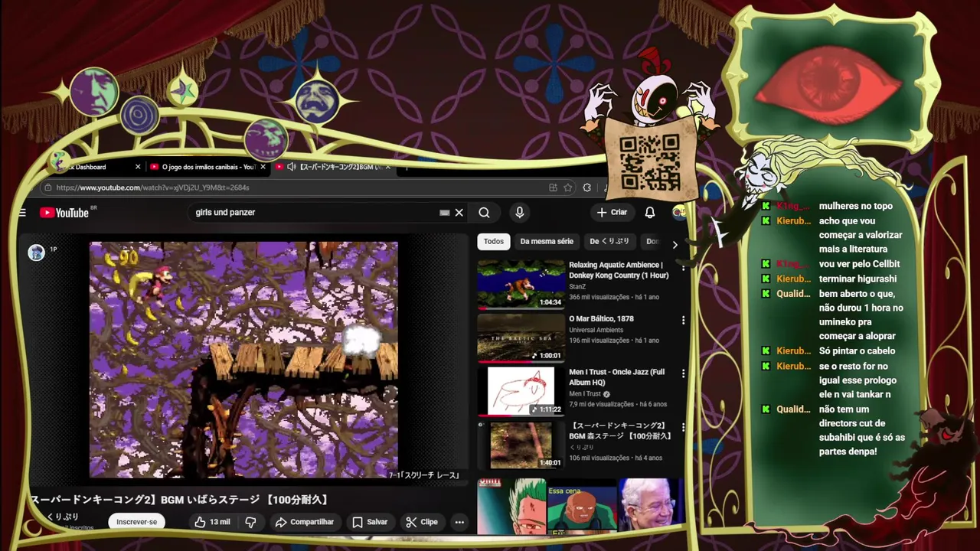
Task: Open title Relaxing Aquatic Ambience Donkey Kong Country
Action: tap(619, 270)
